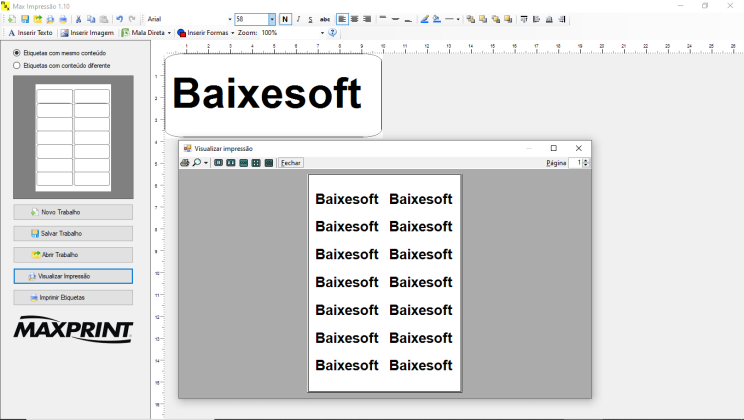744x420 pixels.
Task: Align objects to top edge
Action: coord(524,19)
